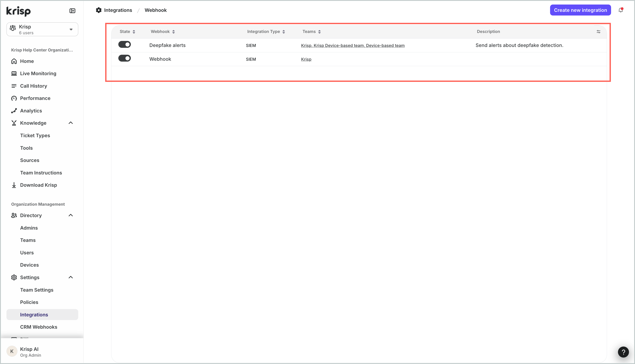Screen dimensions: 635x364
Task: Open the Krisp team selector dropdown
Action: (x=42, y=30)
